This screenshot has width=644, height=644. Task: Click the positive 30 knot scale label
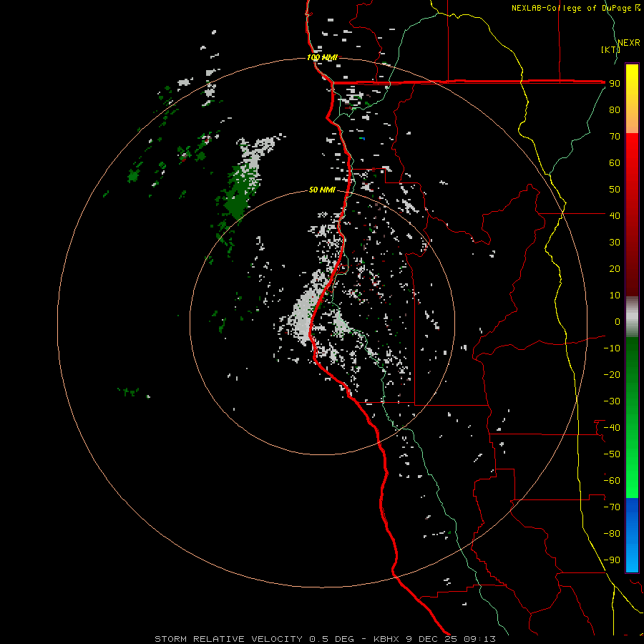[x=615, y=243]
